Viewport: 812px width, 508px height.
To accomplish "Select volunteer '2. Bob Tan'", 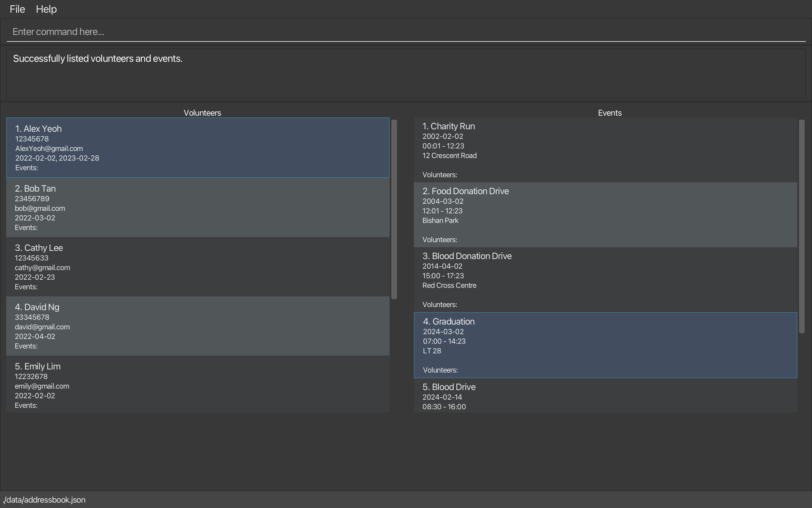I will point(198,207).
